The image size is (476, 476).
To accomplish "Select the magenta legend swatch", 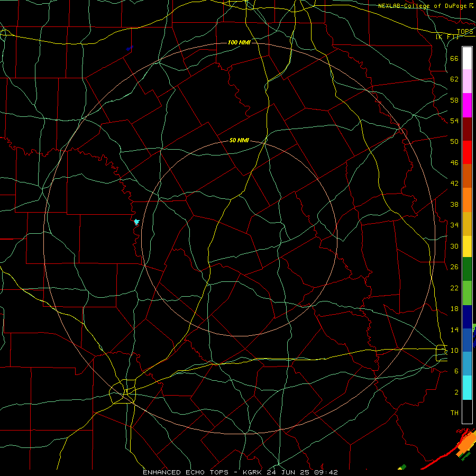I will (467, 105).
